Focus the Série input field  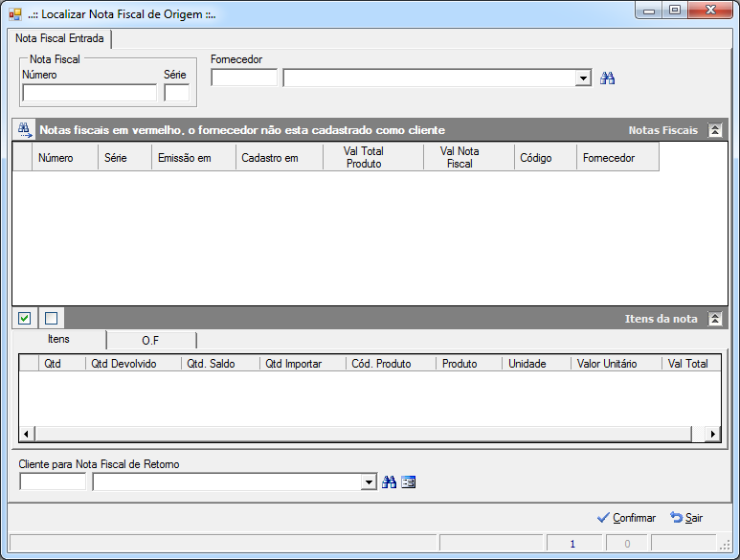coord(176,93)
